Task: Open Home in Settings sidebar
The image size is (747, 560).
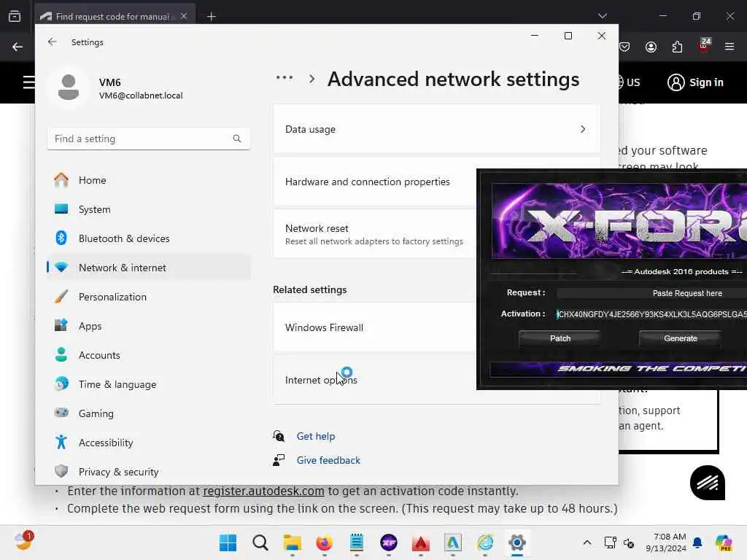Action: 149,180
